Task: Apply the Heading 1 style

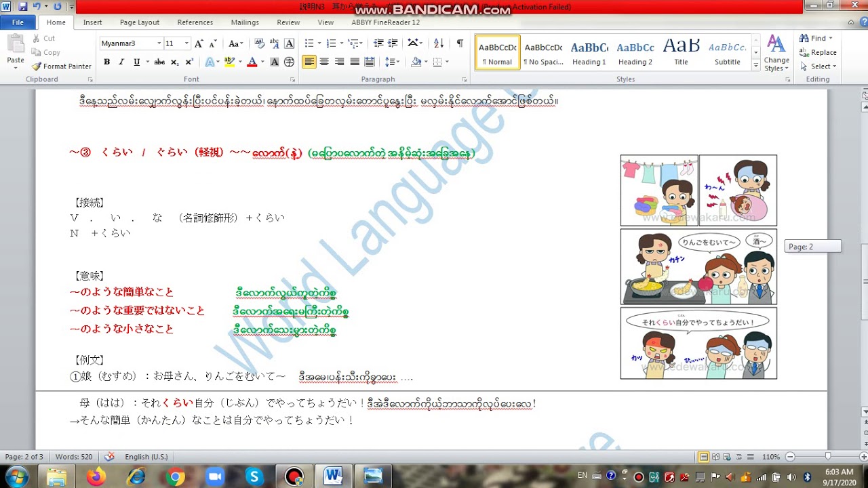Action: [x=589, y=53]
